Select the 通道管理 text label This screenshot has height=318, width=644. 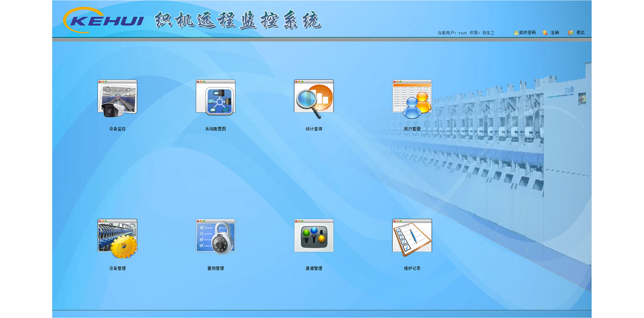[314, 268]
